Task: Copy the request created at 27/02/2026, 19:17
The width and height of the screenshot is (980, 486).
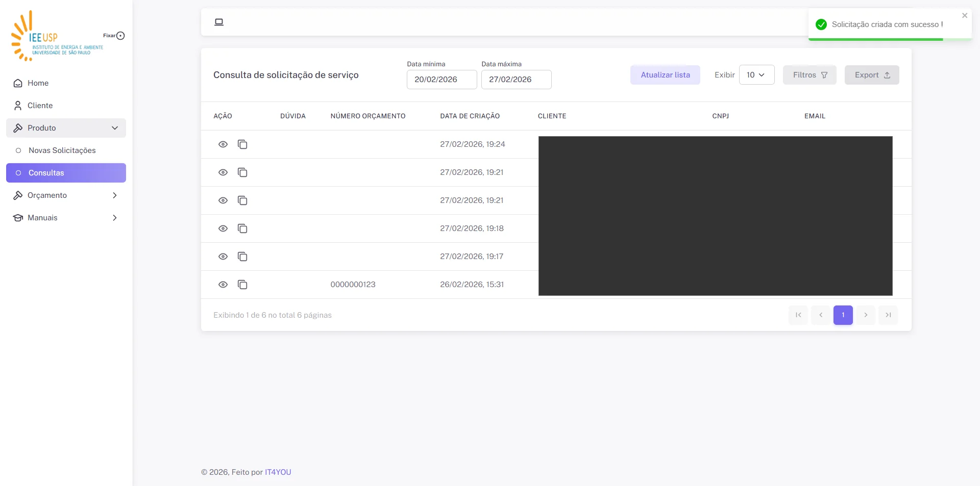Action: click(x=242, y=257)
